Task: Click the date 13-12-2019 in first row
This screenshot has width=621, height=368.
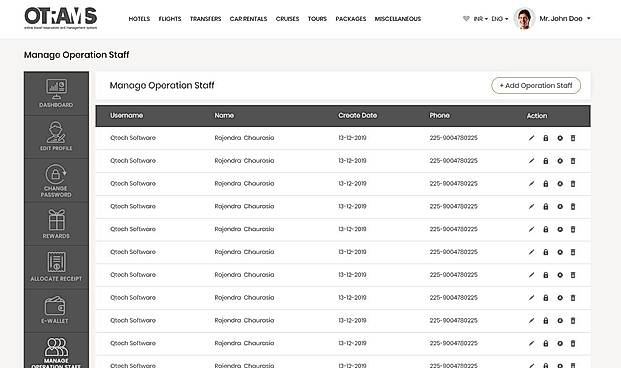Action: (x=352, y=138)
